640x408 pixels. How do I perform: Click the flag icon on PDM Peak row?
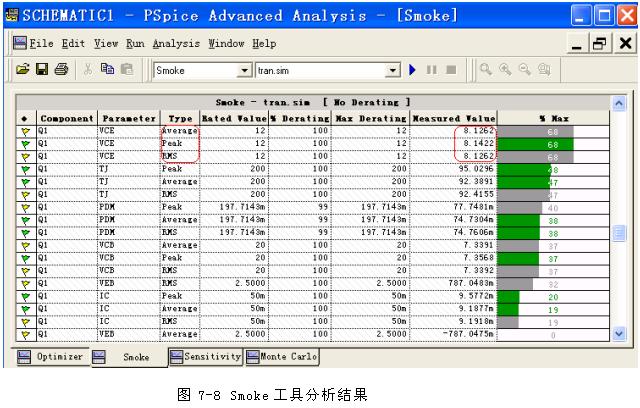[x=26, y=208]
